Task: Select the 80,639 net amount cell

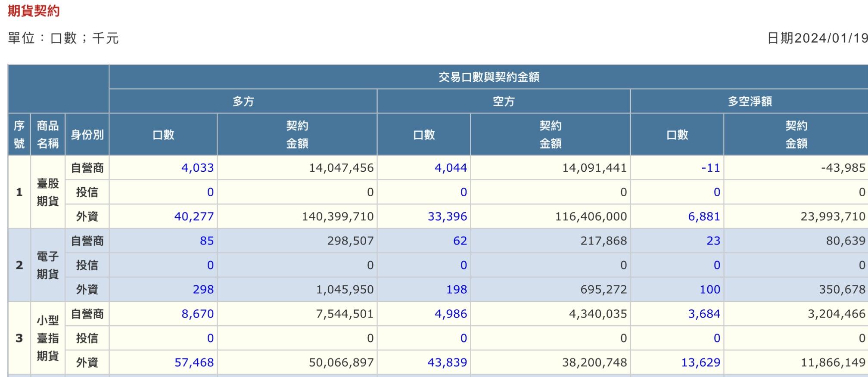Action: click(796, 241)
